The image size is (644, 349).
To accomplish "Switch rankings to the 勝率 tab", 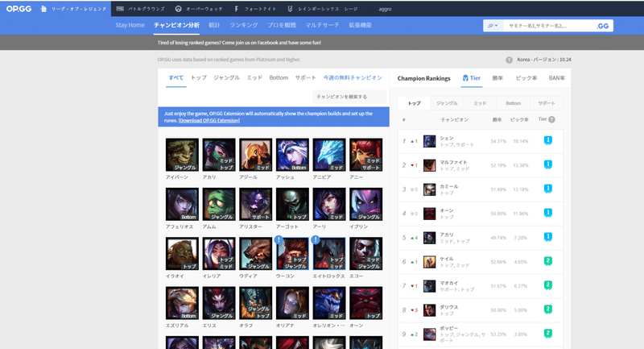I will tap(497, 78).
